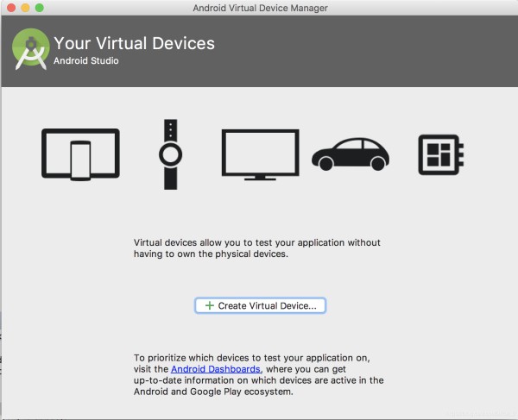Image resolution: width=518 pixels, height=420 pixels.
Task: Click the Android Things chip board icon
Action: [441, 154]
